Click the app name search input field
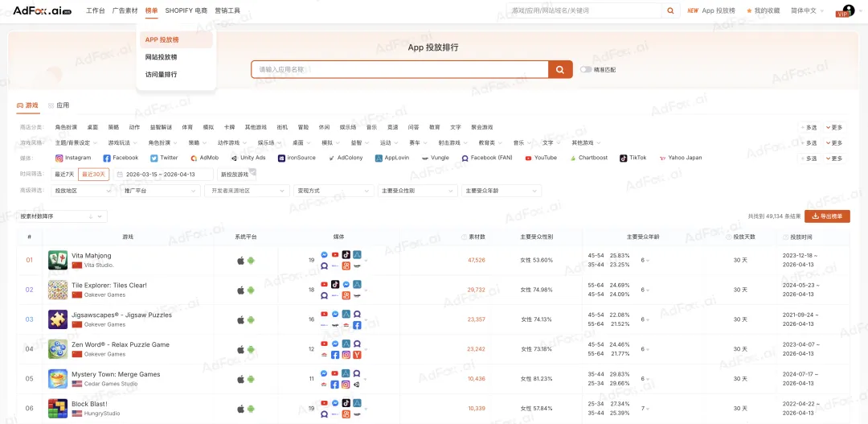 [x=399, y=70]
